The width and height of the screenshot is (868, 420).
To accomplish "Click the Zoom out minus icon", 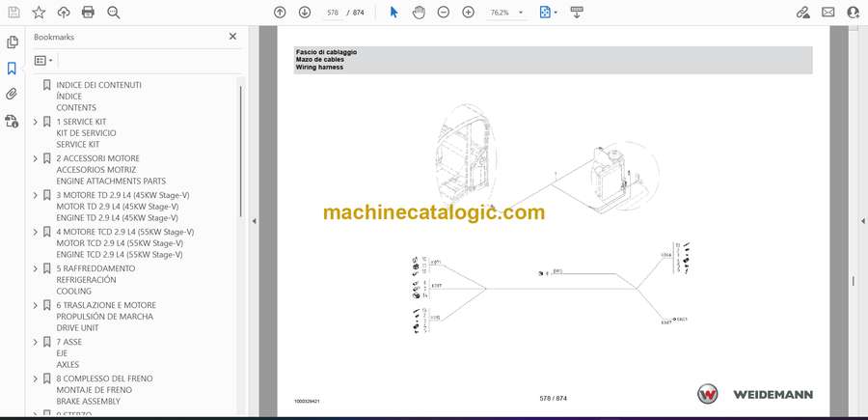I will pos(443,13).
